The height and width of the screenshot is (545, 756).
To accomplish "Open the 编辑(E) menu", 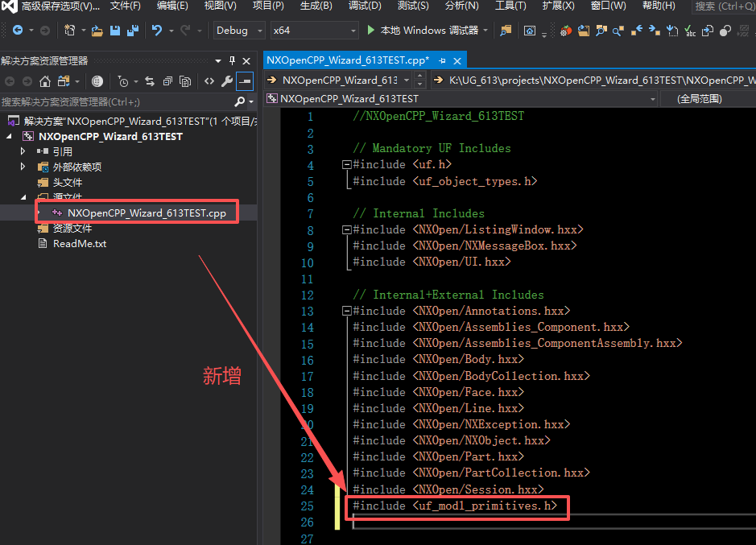I will coord(172,6).
